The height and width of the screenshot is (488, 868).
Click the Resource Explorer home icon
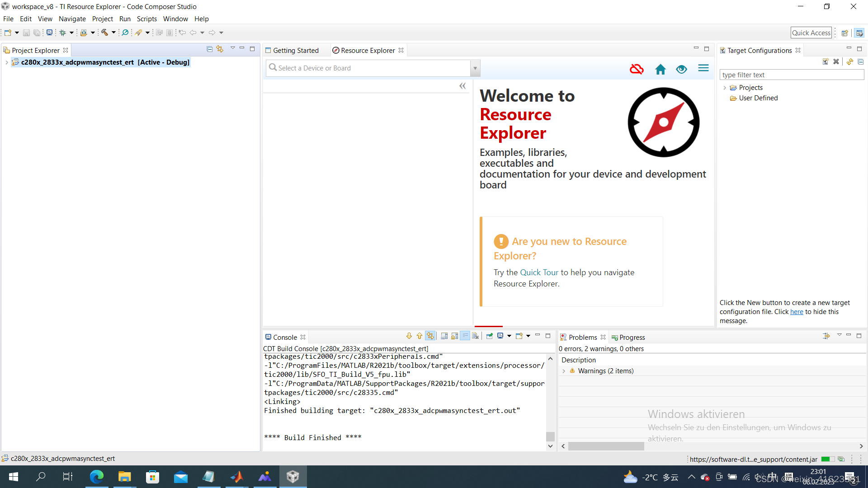(660, 69)
